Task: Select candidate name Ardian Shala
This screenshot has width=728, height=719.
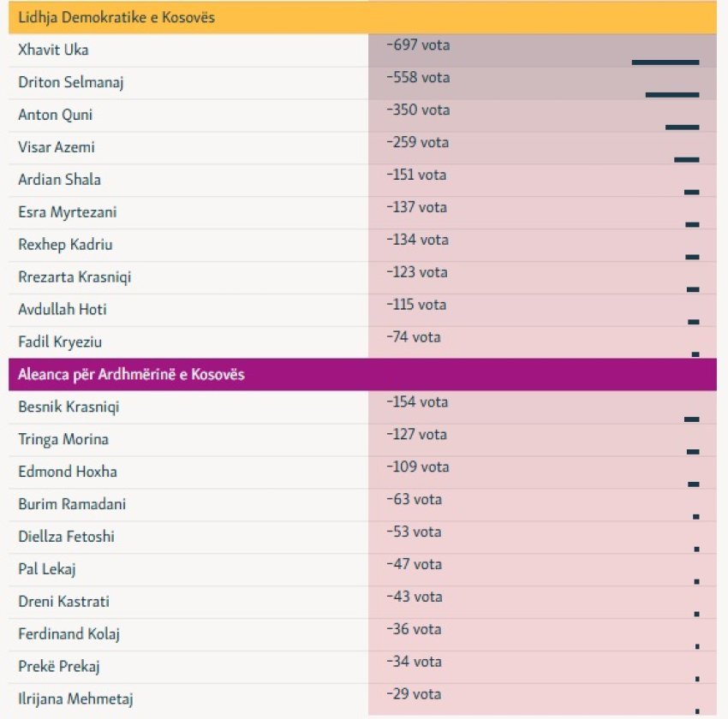Action: point(59,180)
